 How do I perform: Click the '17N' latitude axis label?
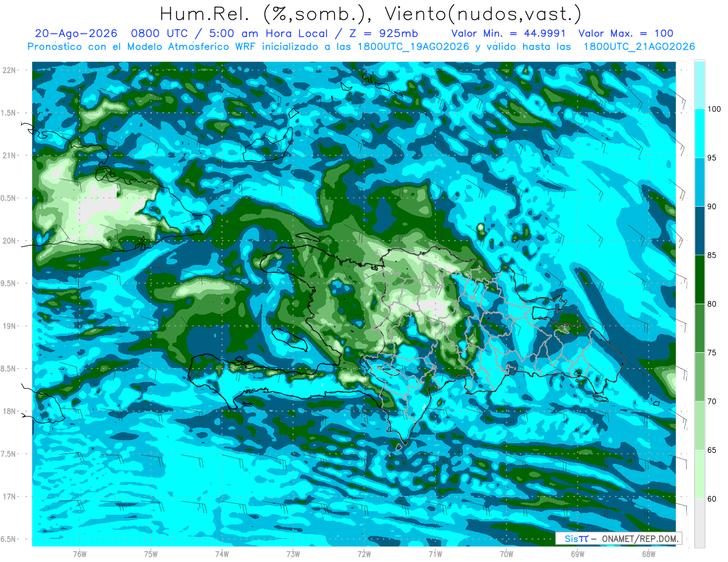10,497
